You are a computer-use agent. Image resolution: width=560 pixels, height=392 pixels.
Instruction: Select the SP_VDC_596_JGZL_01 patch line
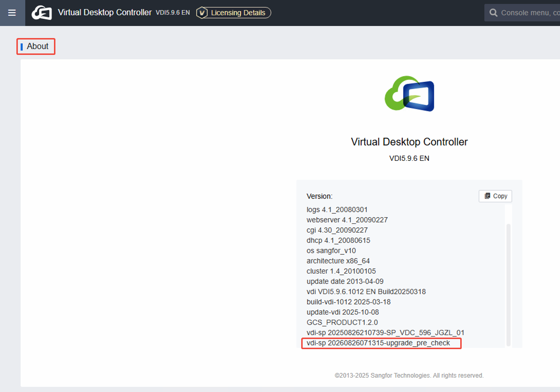(386, 333)
